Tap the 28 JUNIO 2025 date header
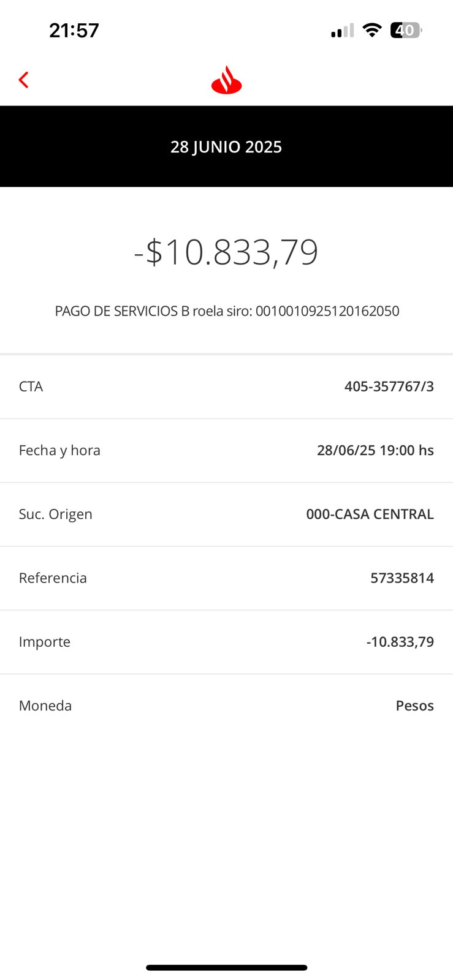The height and width of the screenshot is (980, 453). 226,147
